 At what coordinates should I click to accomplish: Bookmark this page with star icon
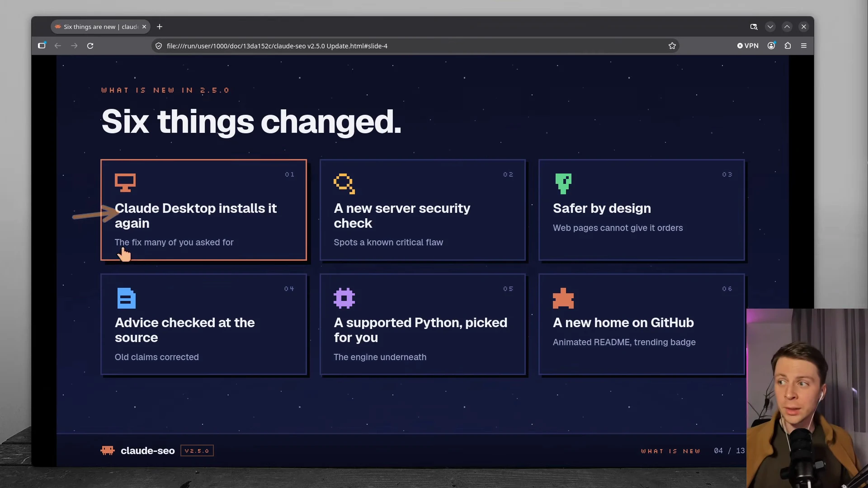coord(672,46)
